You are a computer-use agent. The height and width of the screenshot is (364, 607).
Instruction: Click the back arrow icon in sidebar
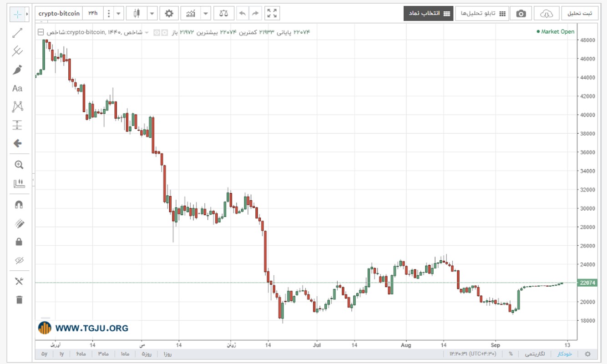[x=17, y=143]
